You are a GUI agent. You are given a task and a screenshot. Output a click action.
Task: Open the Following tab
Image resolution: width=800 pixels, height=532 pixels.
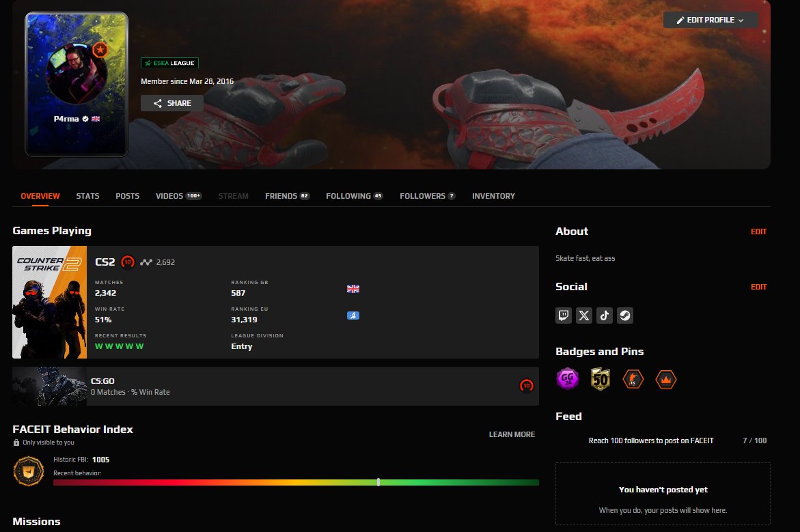[x=354, y=196]
